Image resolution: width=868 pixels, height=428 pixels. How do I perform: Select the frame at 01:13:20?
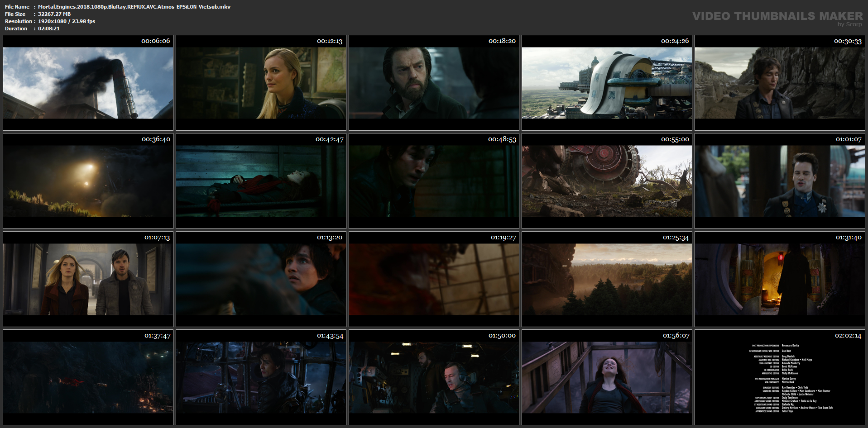point(261,279)
